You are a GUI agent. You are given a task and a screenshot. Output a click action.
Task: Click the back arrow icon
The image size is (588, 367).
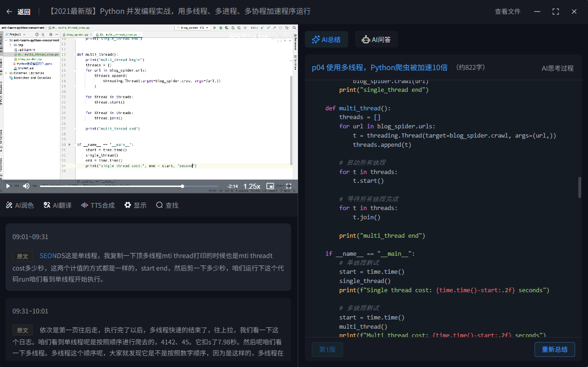point(9,12)
